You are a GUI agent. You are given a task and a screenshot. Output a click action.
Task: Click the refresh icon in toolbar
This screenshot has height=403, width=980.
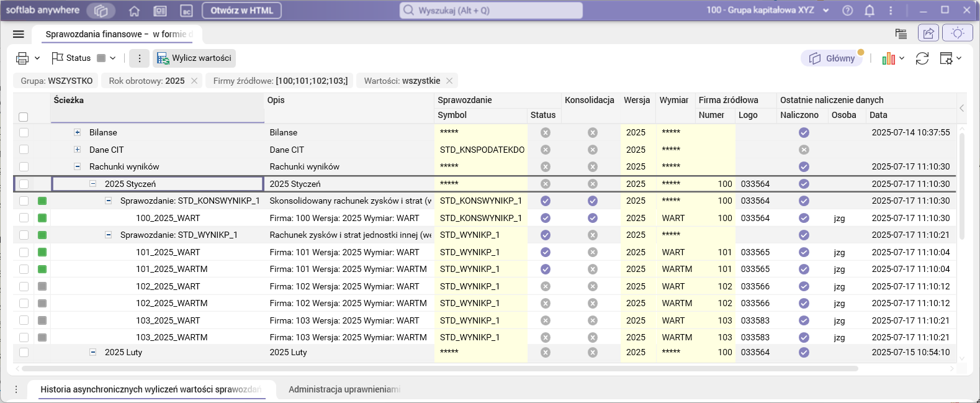pos(922,58)
